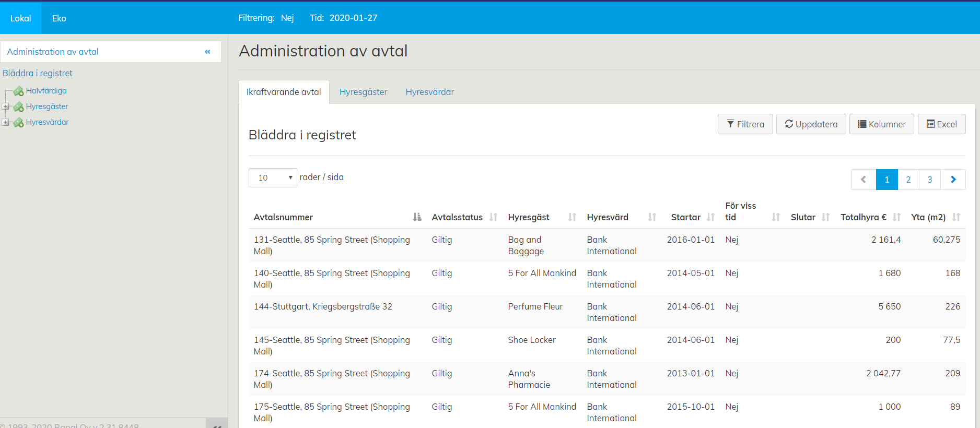This screenshot has width=980, height=428.
Task: Open the rows per page dropdown
Action: [x=273, y=178]
